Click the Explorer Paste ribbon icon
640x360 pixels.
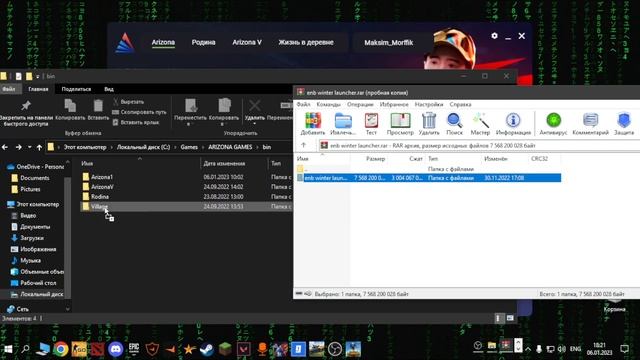click(98, 105)
